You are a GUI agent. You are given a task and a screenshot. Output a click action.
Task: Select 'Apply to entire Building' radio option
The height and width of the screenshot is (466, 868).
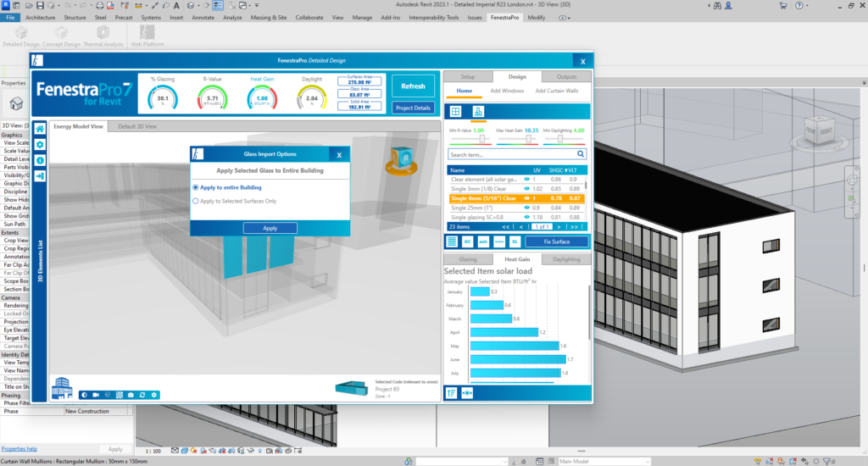pyautogui.click(x=196, y=187)
